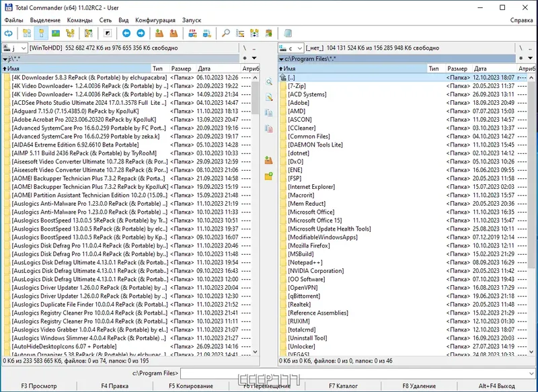
Task: Open the Команды menu
Action: (x=79, y=20)
